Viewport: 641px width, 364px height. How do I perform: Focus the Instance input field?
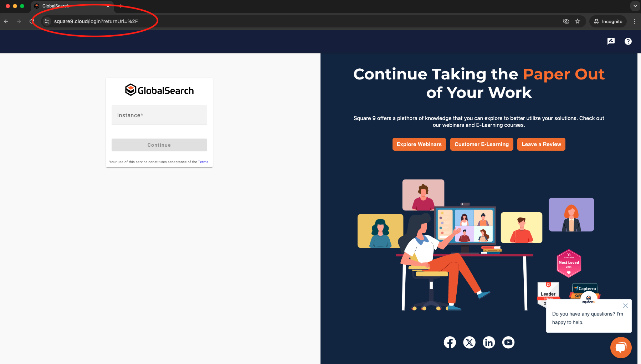click(159, 115)
